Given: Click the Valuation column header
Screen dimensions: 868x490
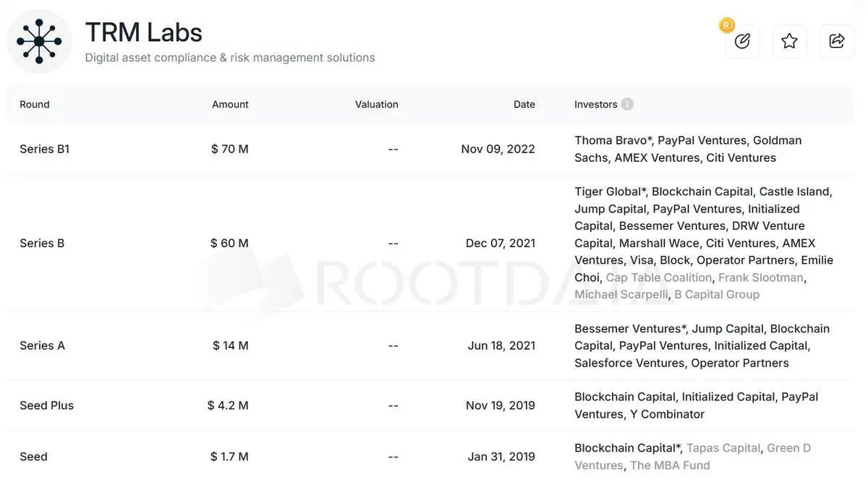Looking at the screenshot, I should [376, 104].
